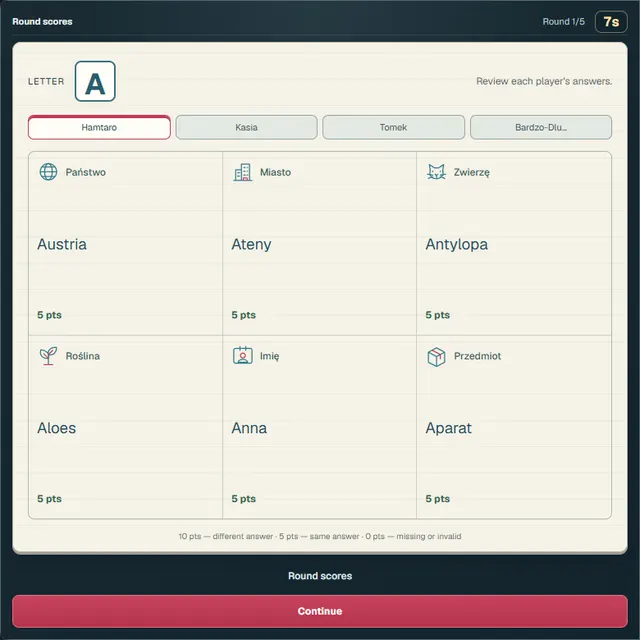Switch to Kasia's answers tab
The height and width of the screenshot is (640, 640).
pyautogui.click(x=247, y=127)
